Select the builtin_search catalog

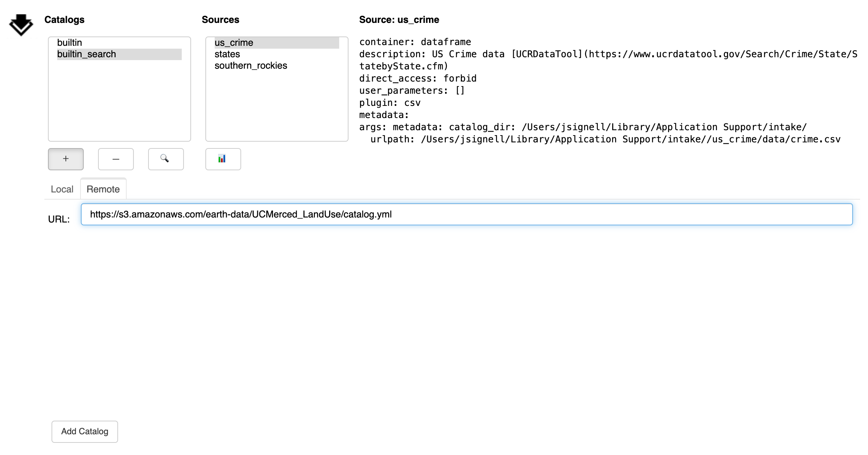[x=120, y=54]
